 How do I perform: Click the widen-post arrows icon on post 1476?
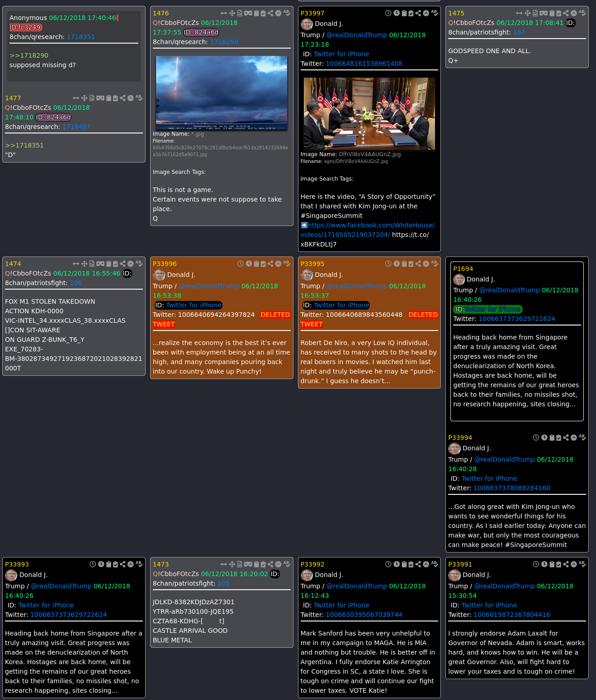[x=224, y=13]
